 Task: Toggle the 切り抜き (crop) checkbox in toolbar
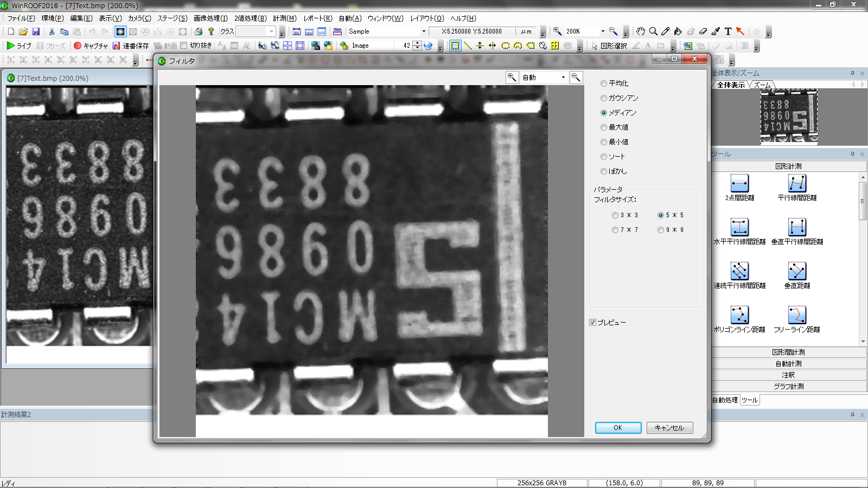pos(183,46)
